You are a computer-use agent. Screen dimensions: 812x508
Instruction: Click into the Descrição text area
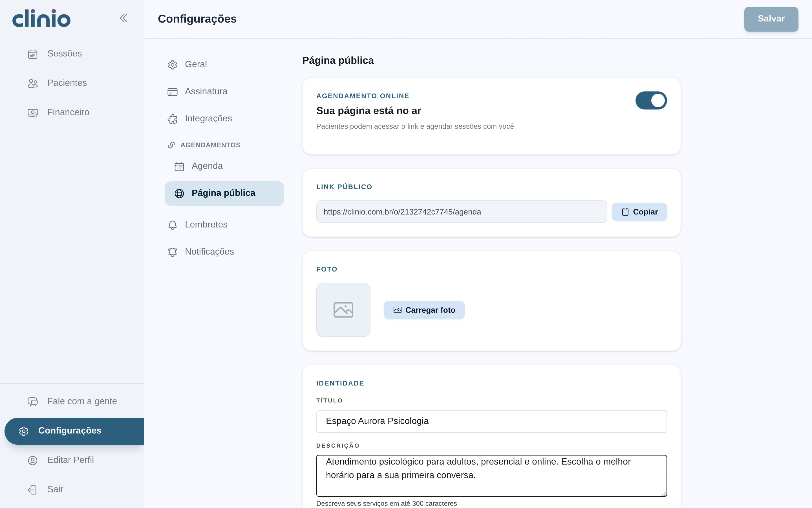tap(491, 476)
